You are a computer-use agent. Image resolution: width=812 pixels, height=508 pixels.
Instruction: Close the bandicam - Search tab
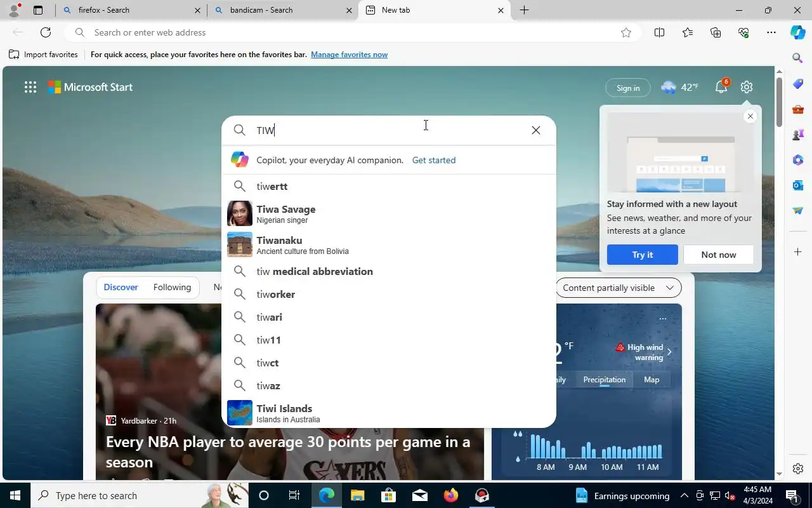tap(349, 10)
